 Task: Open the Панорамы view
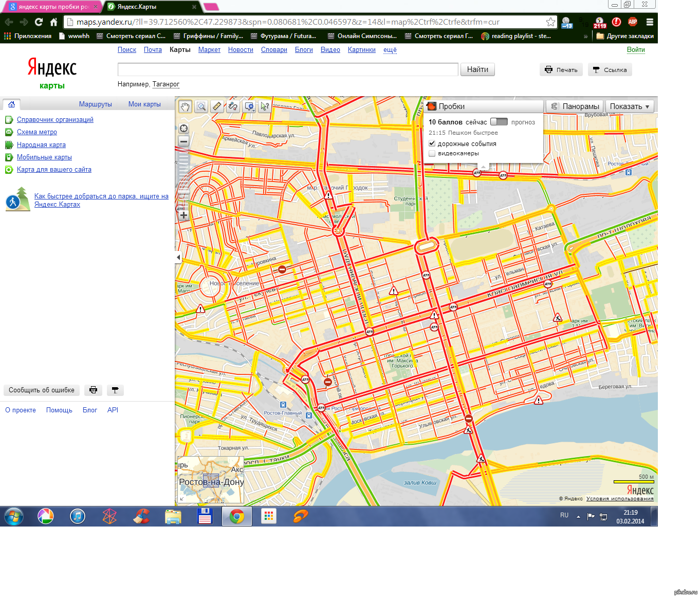pos(575,106)
